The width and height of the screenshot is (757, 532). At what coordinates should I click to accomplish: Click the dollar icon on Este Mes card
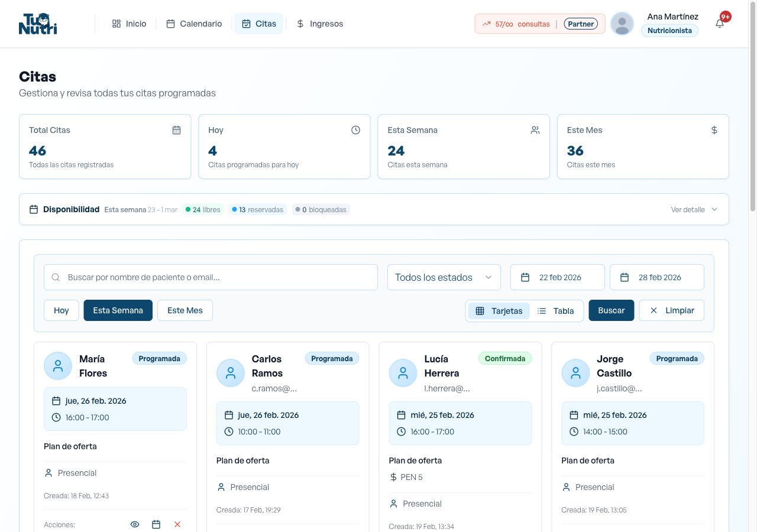[714, 129]
